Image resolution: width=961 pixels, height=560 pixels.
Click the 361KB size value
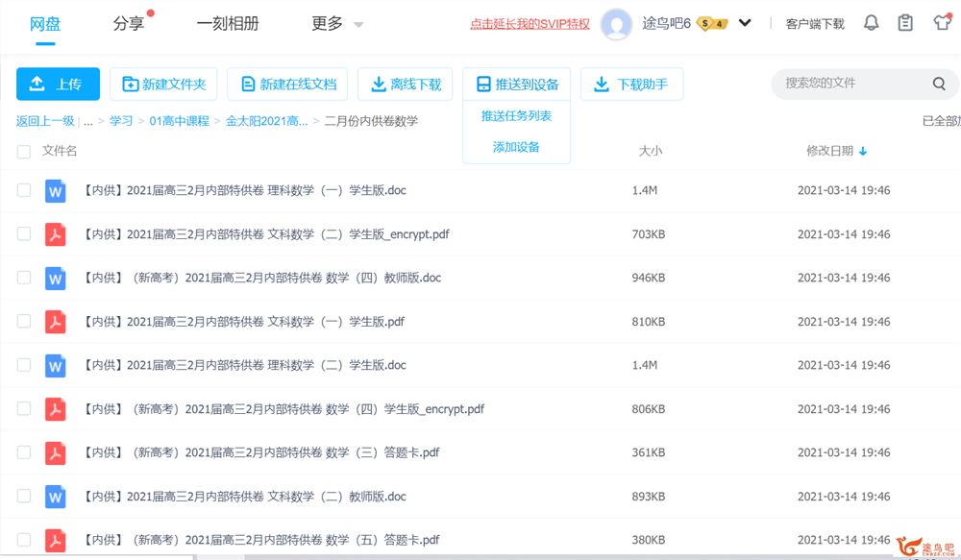pos(649,452)
